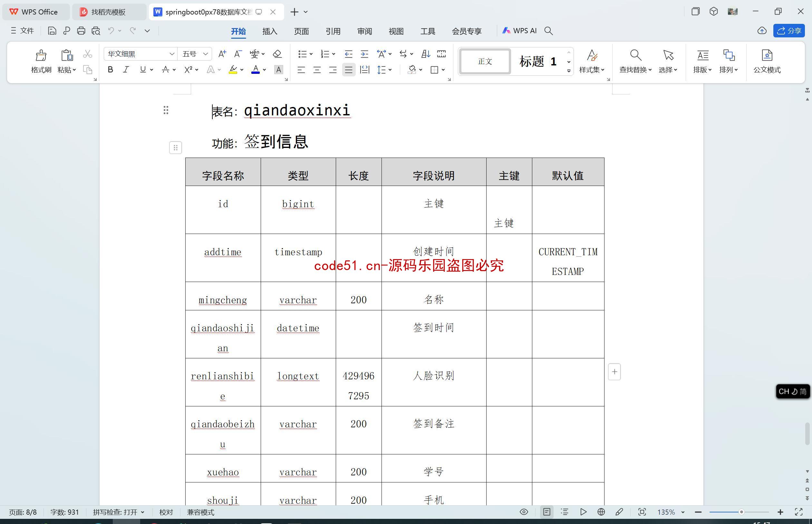
Task: Toggle eye protection mode icon
Action: pos(524,512)
